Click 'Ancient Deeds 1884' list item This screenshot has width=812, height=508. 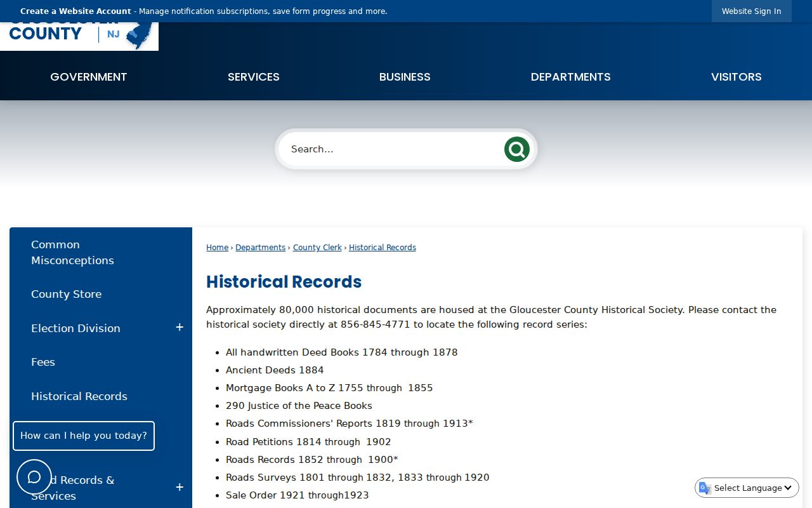point(275,370)
